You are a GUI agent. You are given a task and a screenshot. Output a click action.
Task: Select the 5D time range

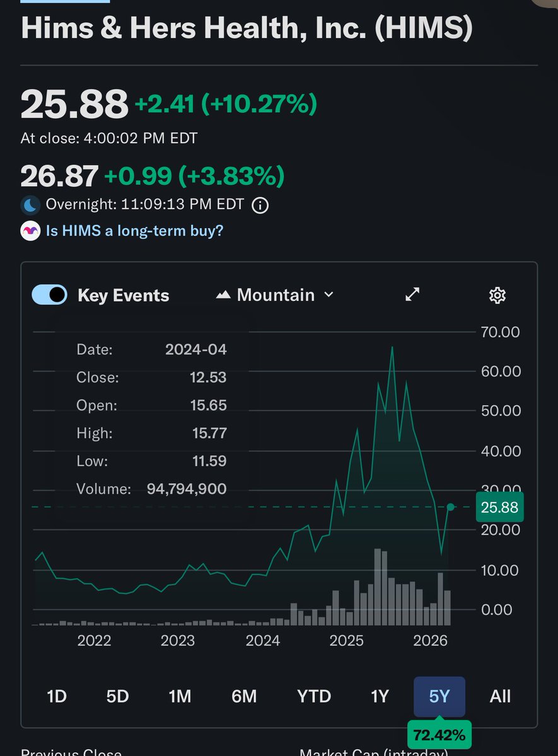click(x=117, y=696)
